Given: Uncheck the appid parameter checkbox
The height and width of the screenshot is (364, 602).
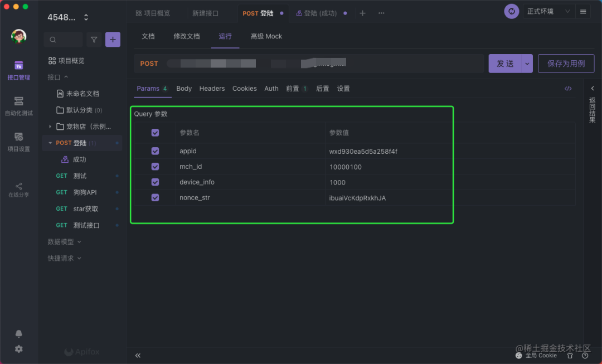Looking at the screenshot, I should [x=155, y=151].
